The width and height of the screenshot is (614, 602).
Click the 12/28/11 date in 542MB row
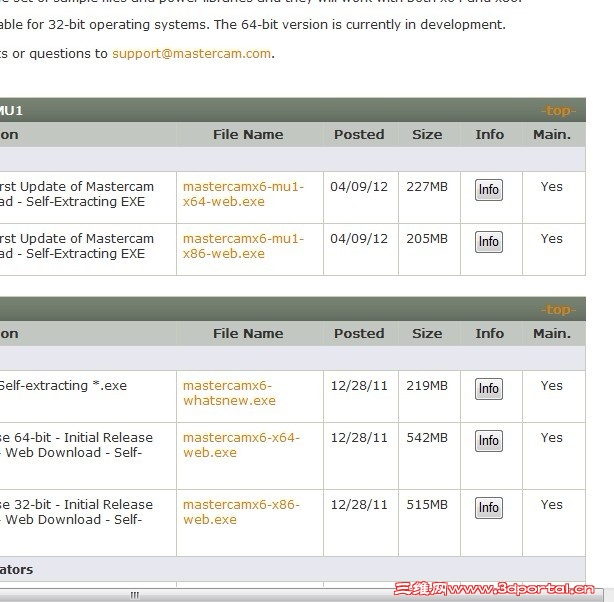pos(359,437)
